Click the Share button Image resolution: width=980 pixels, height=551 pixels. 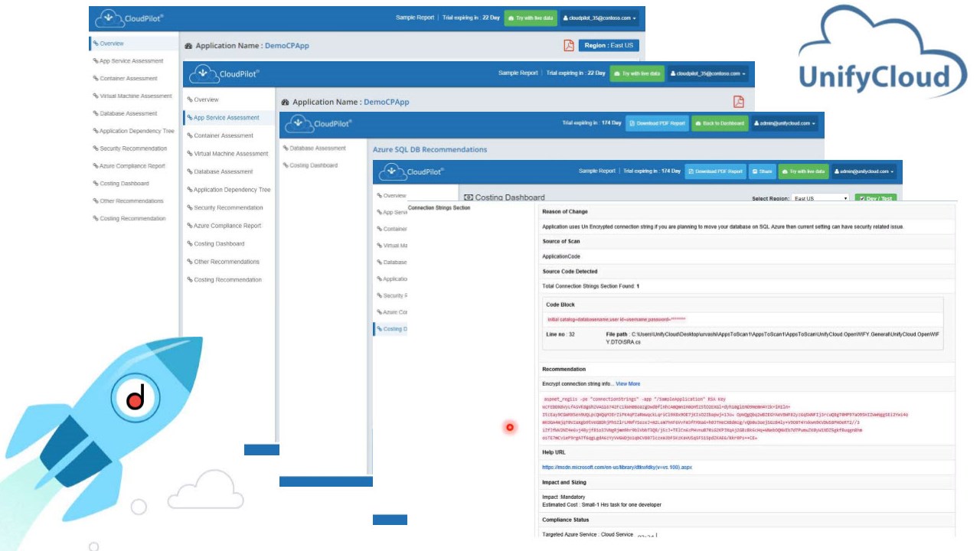pos(761,171)
